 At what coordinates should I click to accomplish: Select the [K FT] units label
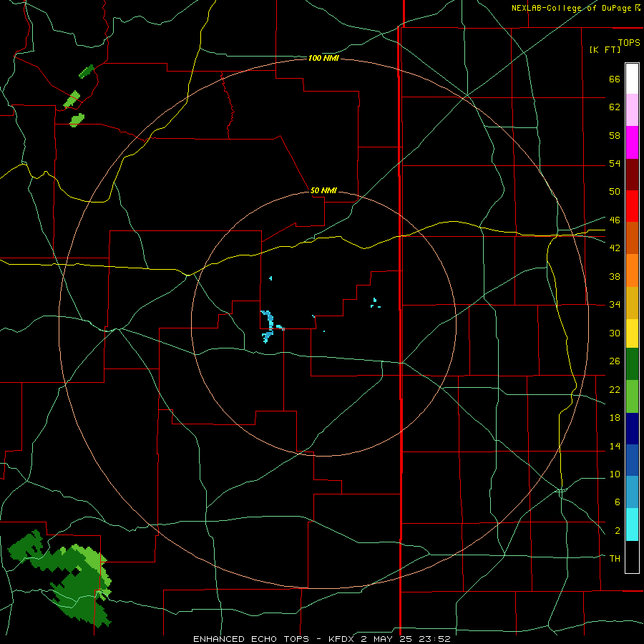point(605,49)
